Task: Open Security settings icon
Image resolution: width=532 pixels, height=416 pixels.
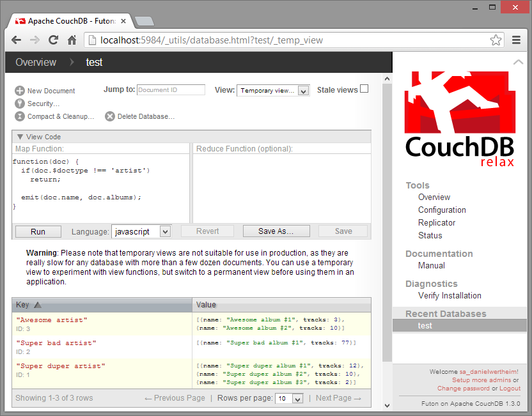Action: point(20,104)
